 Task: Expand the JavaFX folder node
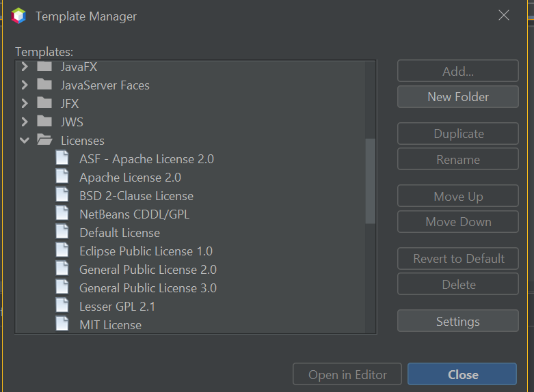click(x=25, y=66)
